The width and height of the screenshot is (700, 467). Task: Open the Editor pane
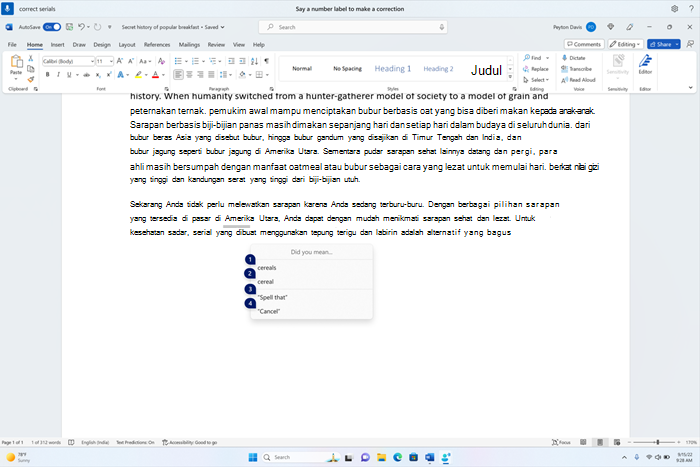pyautogui.click(x=645, y=65)
